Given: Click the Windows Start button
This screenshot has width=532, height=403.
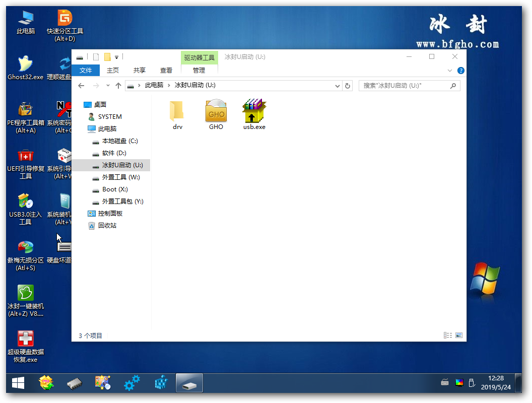Looking at the screenshot, I should (18, 383).
